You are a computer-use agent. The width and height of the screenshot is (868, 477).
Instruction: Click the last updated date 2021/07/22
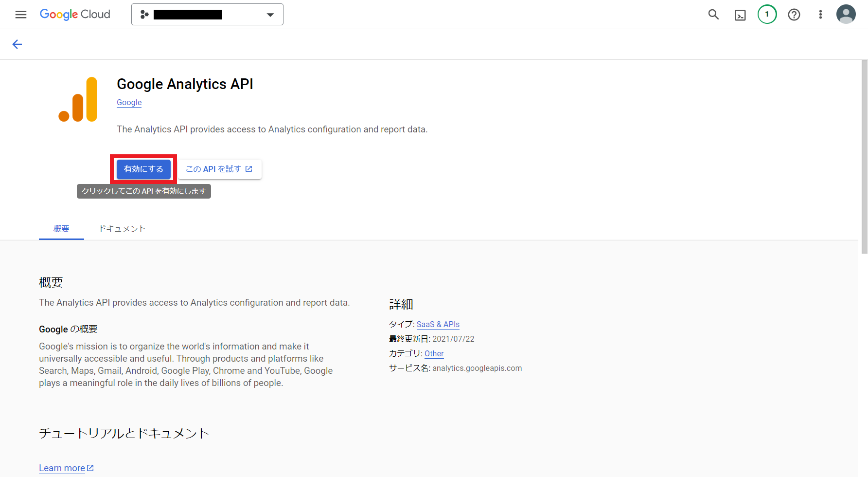click(x=453, y=339)
